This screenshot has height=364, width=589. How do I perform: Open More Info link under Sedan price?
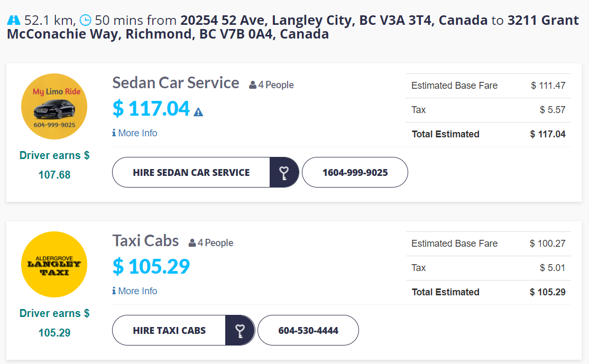(x=134, y=133)
